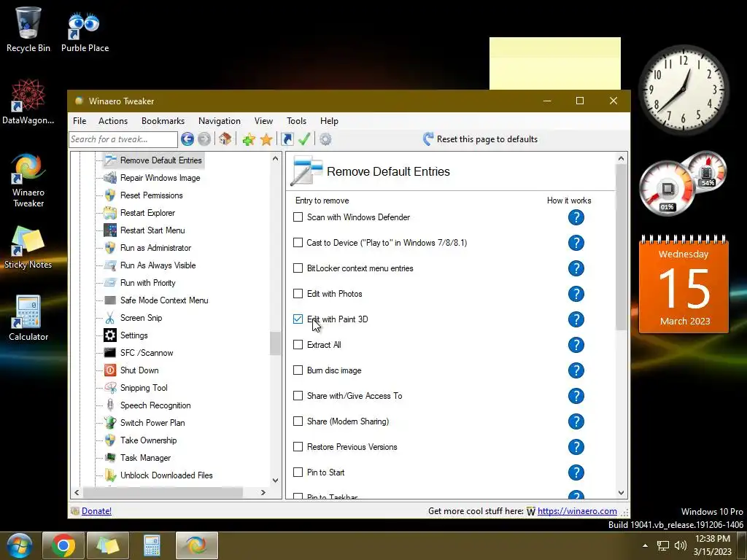This screenshot has height=560, width=747.
Task: Check the Restore Previous Versions box
Action: click(298, 447)
